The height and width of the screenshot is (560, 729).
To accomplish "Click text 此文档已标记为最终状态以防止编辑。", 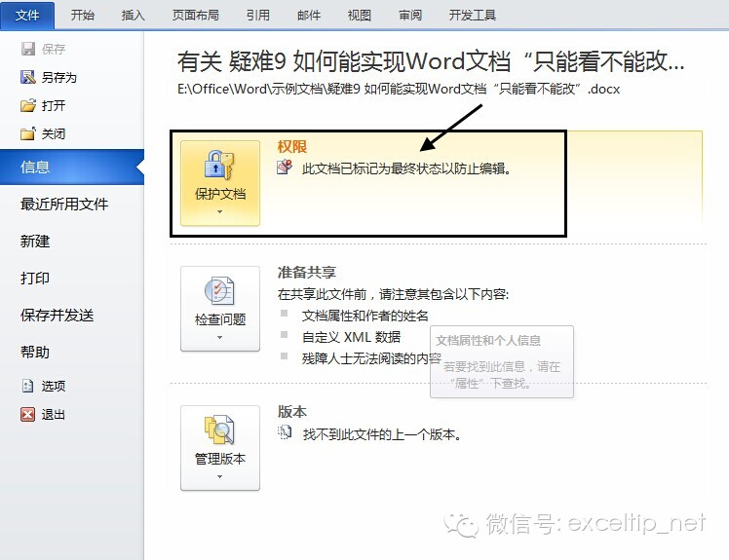I will pyautogui.click(x=406, y=168).
